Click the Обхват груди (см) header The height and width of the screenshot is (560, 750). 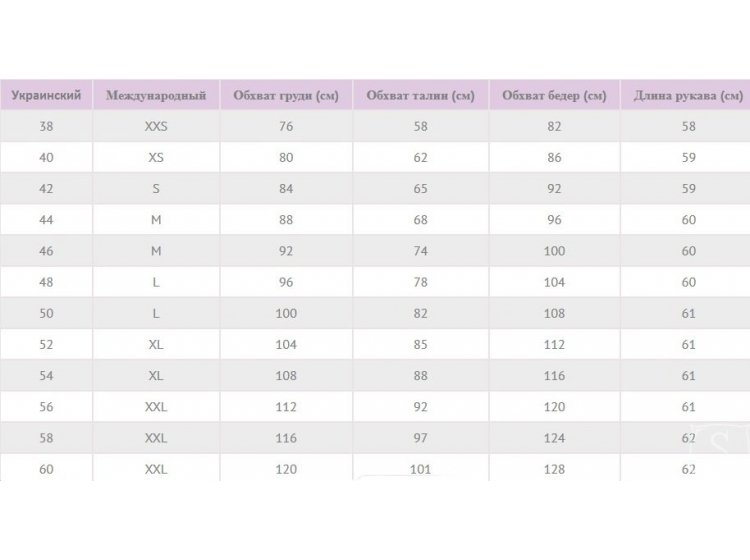[286, 96]
